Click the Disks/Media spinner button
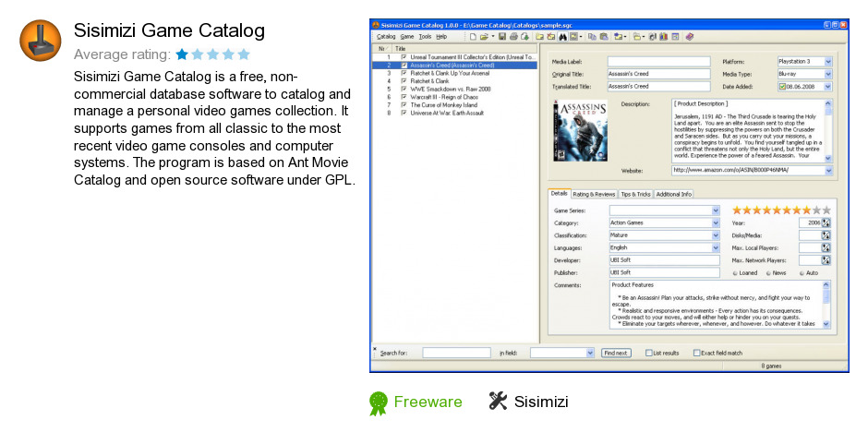Viewport: 868px width, 444px height. [x=826, y=235]
